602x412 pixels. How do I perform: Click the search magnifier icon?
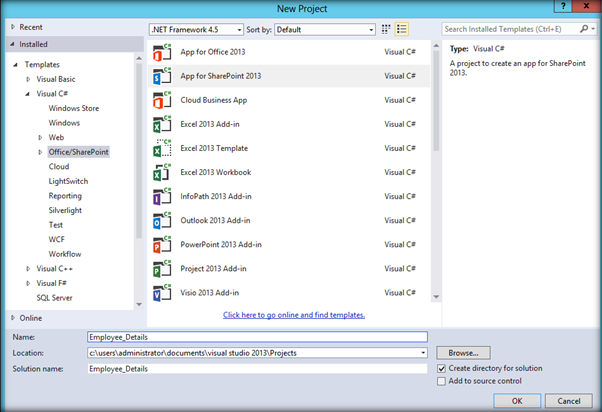click(584, 29)
